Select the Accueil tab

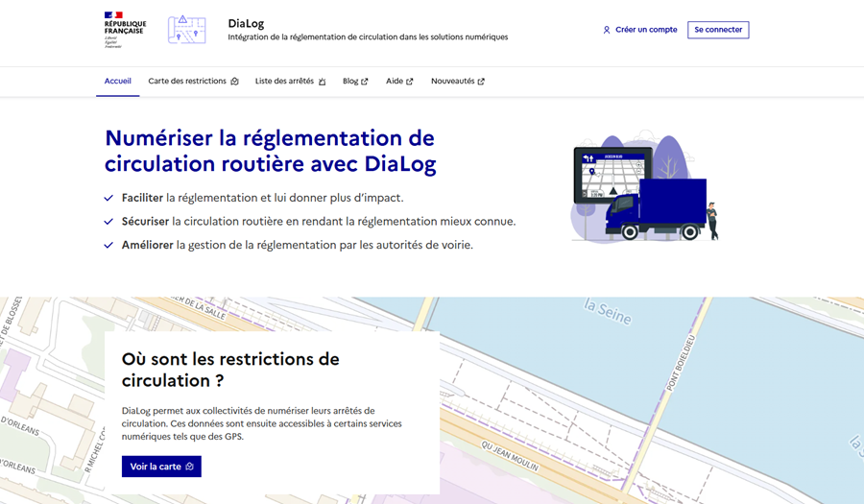click(x=117, y=82)
